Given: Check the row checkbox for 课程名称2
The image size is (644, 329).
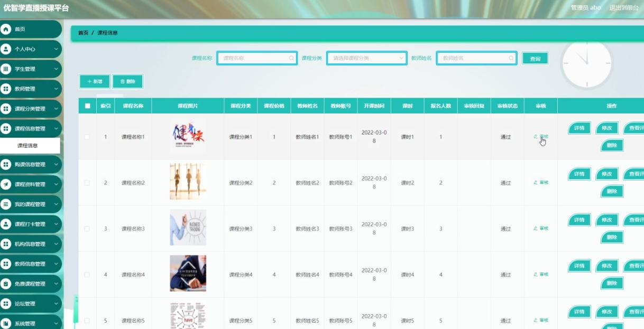Looking at the screenshot, I should point(87,183).
